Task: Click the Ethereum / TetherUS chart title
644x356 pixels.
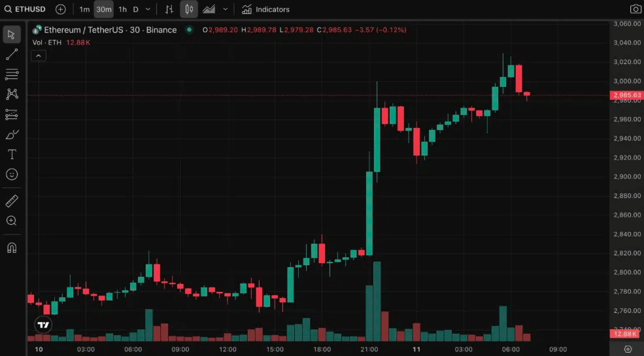Action: pos(110,30)
